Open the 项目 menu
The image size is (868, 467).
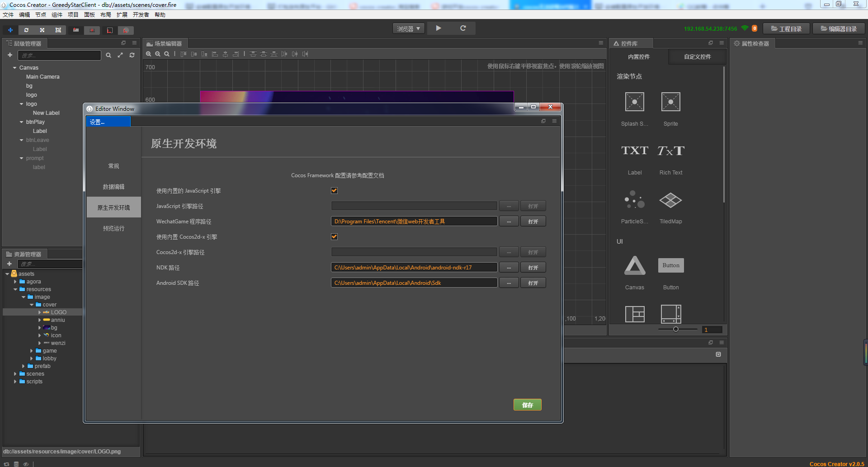pos(73,15)
